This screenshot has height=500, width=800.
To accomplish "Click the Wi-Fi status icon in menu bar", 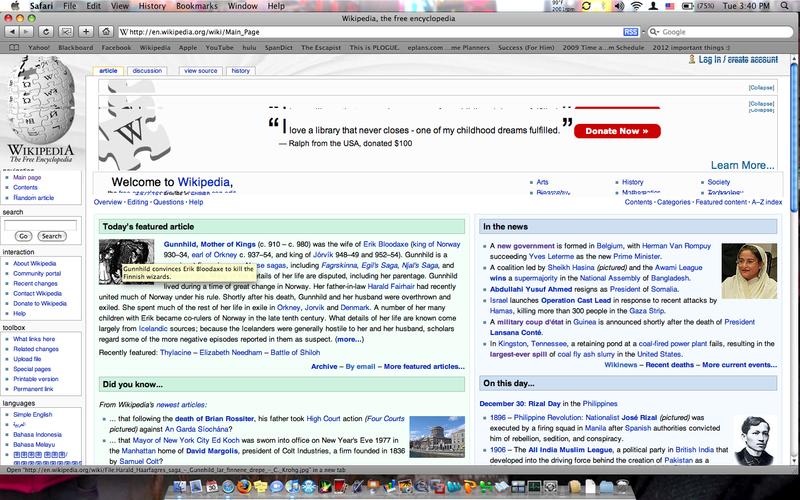I will pos(636,6).
